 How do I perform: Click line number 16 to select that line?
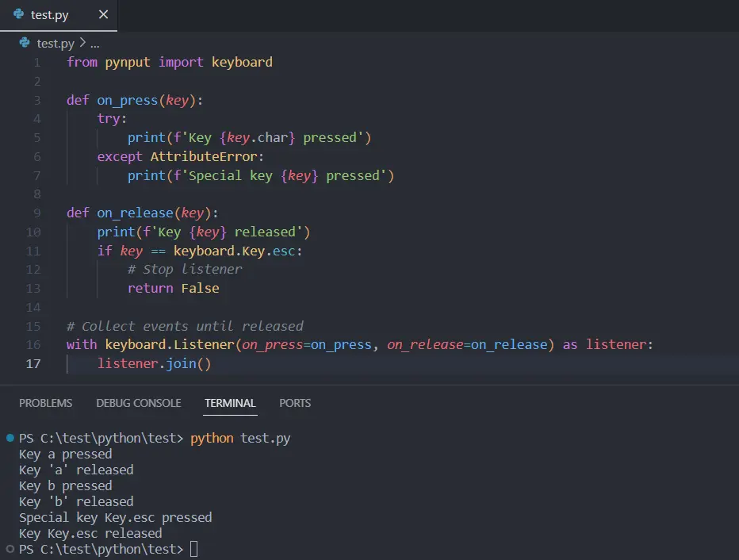[x=33, y=344]
